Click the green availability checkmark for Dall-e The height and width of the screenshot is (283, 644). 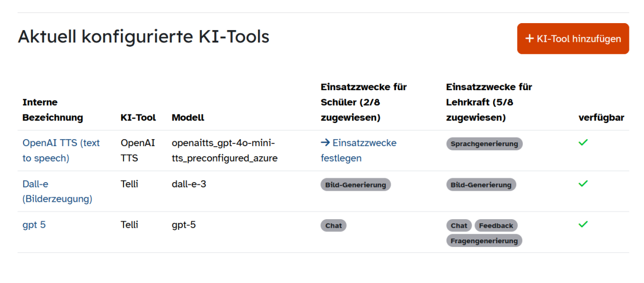click(x=583, y=184)
